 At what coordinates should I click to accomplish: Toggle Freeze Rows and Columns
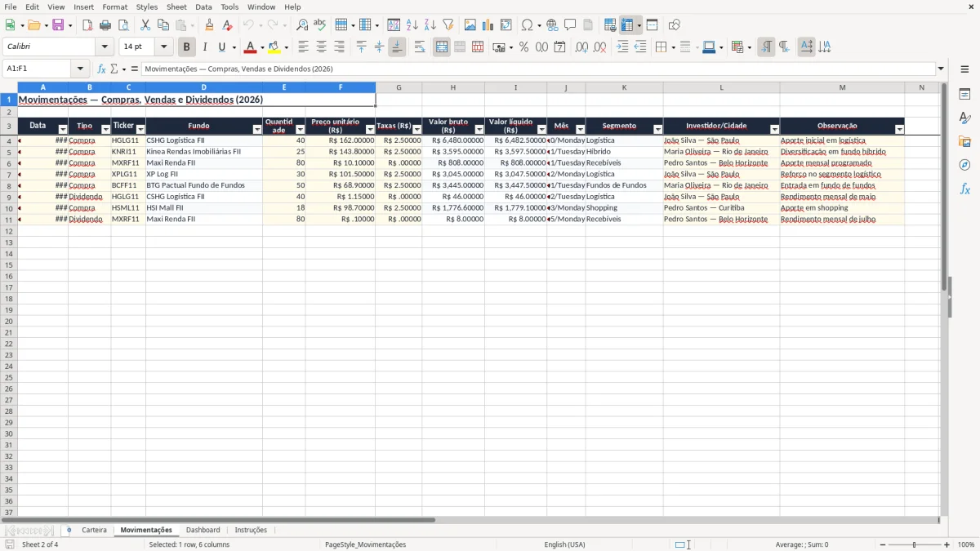tap(627, 25)
